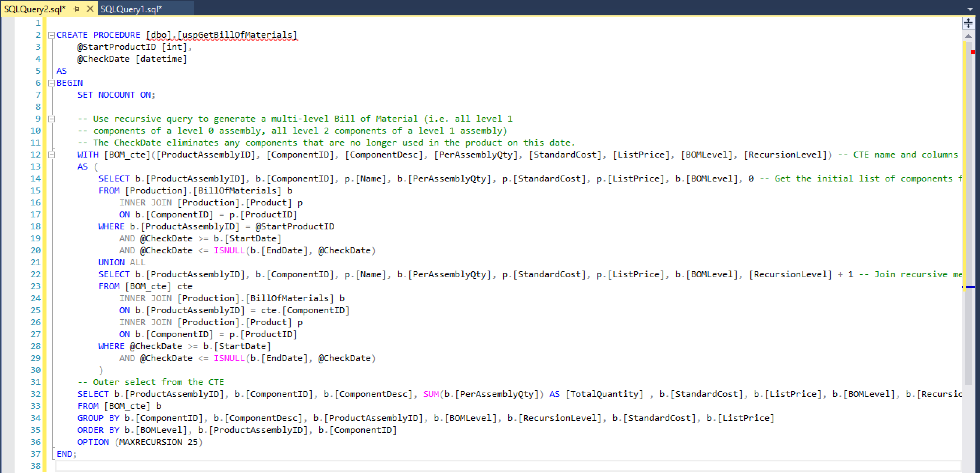The height and width of the screenshot is (473, 980).
Task: Click the END; statement on line 37
Action: click(67, 454)
